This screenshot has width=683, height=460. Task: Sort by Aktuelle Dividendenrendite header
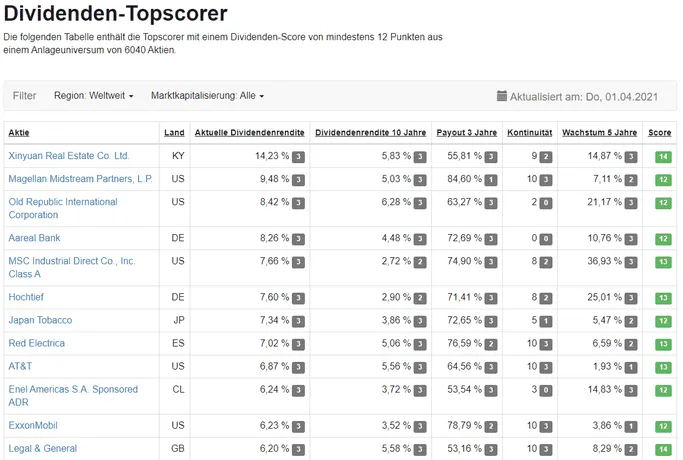tap(250, 132)
